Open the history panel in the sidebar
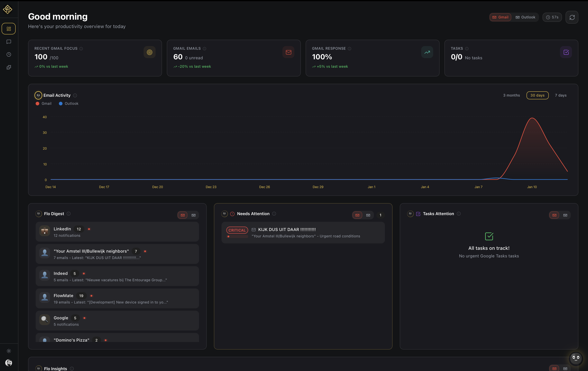588x371 pixels. pyautogui.click(x=9, y=54)
